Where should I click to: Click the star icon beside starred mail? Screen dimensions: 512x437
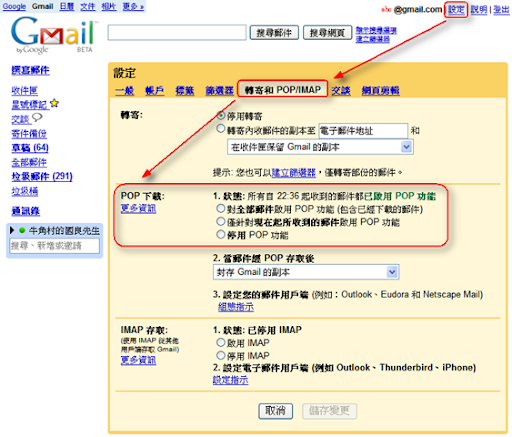tap(54, 104)
